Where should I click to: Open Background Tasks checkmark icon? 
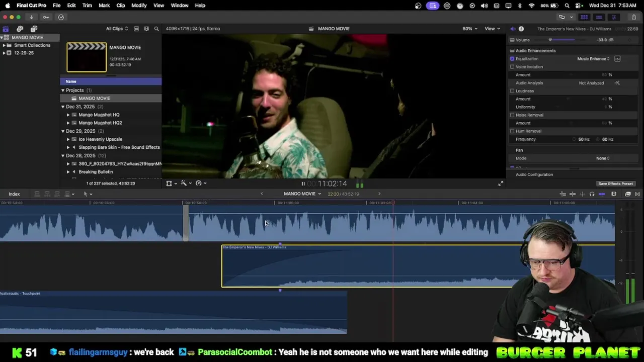61,17
